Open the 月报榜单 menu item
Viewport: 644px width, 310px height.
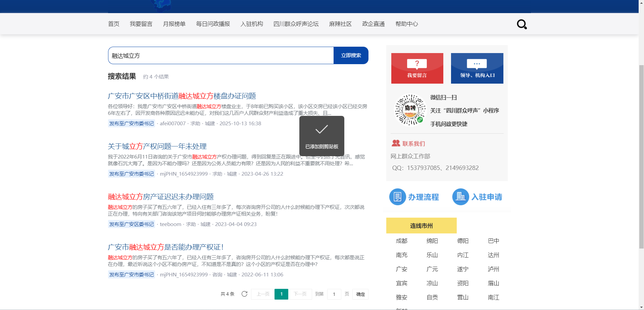[x=174, y=24]
